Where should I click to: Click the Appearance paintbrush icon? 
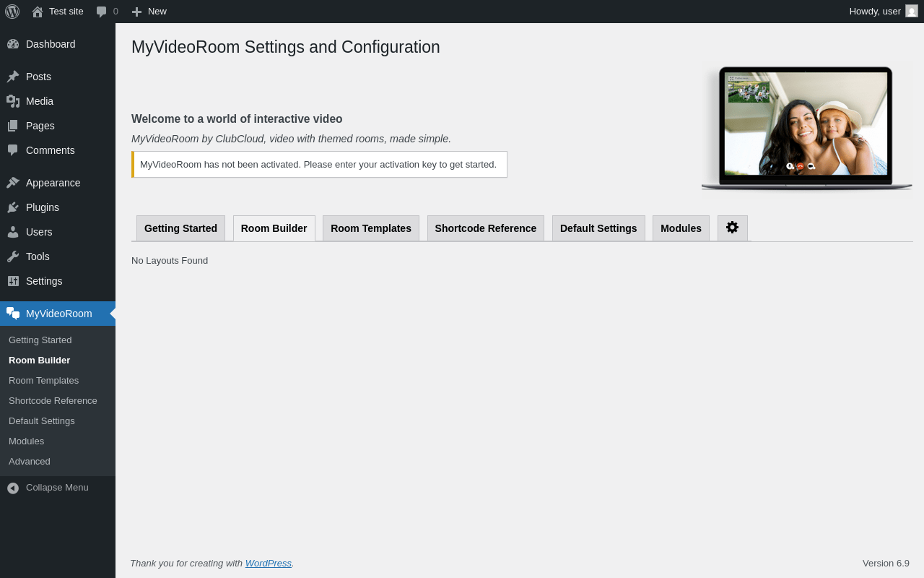(x=13, y=183)
